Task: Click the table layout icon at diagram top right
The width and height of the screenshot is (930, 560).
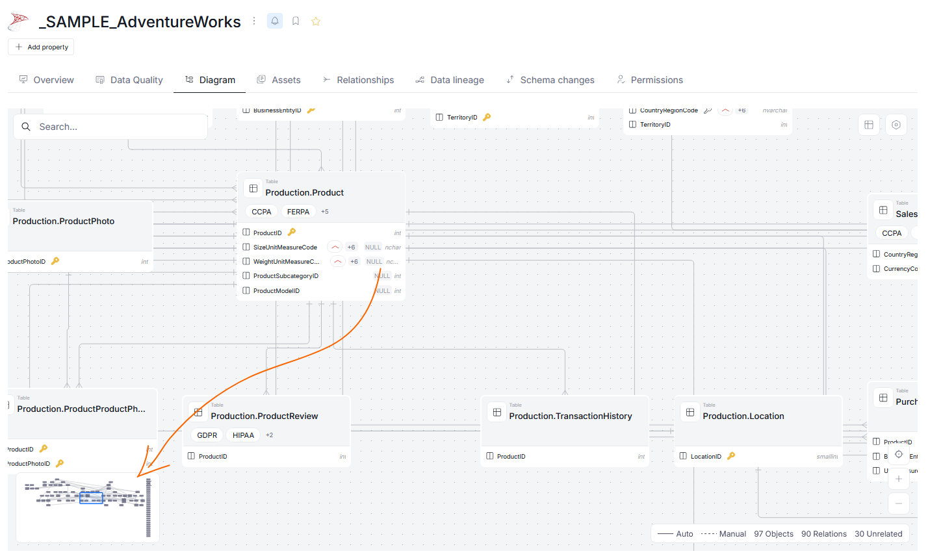Action: click(869, 125)
